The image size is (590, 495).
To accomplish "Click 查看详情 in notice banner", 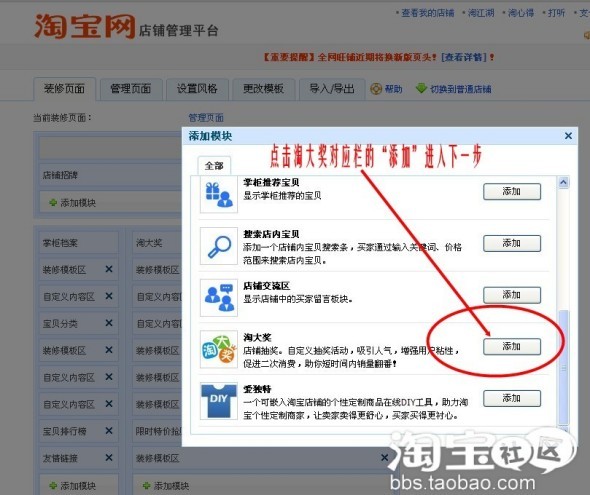I will [x=464, y=57].
